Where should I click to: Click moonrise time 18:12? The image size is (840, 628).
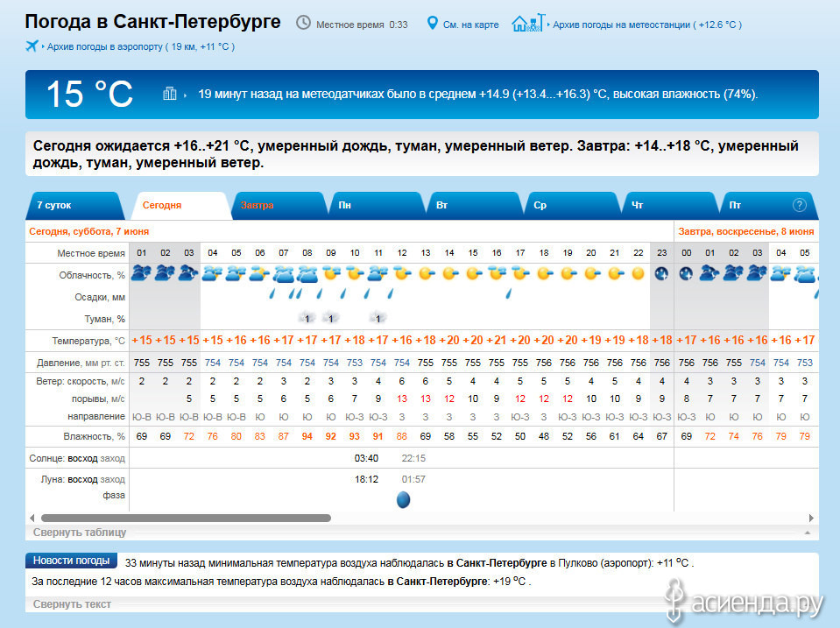click(366, 479)
